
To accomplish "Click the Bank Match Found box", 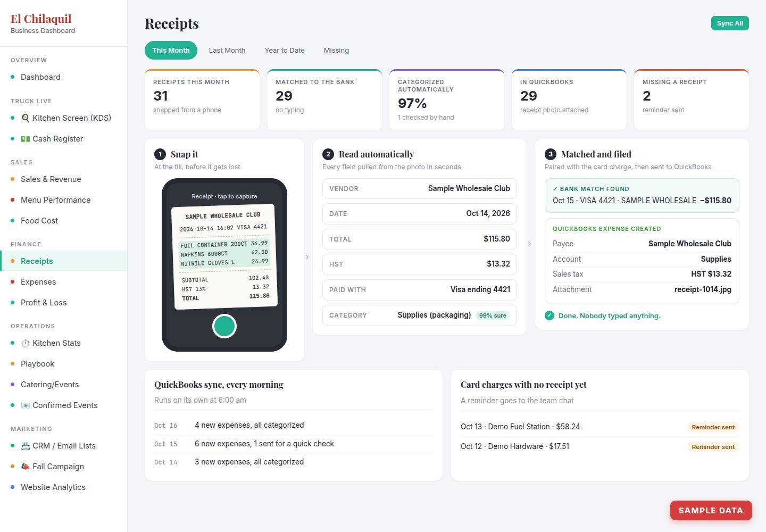I will [642, 195].
